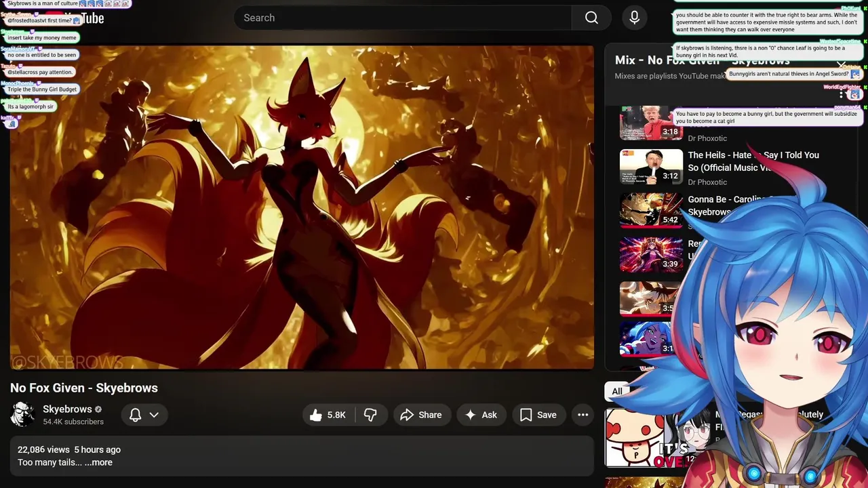
Task: Open the Skyebrows channel name link
Action: pos(67,409)
